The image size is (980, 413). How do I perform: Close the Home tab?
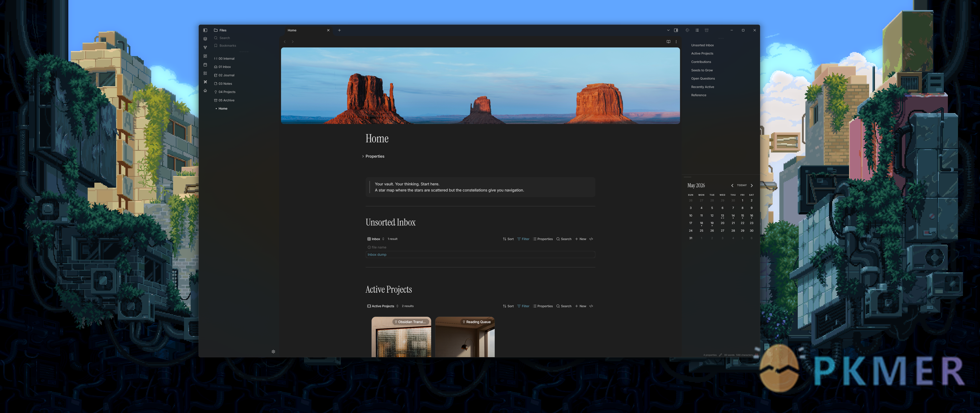click(x=328, y=30)
